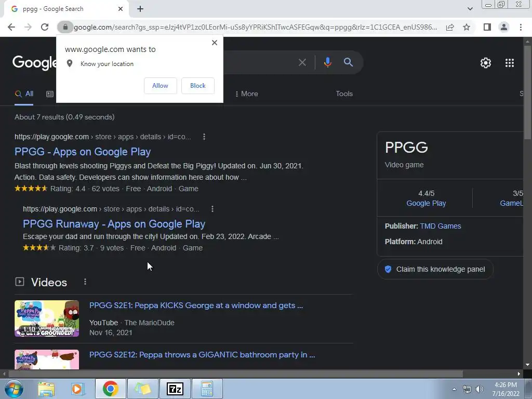Open the taskbar clock and date
This screenshot has height=399, width=532.
tap(506, 389)
